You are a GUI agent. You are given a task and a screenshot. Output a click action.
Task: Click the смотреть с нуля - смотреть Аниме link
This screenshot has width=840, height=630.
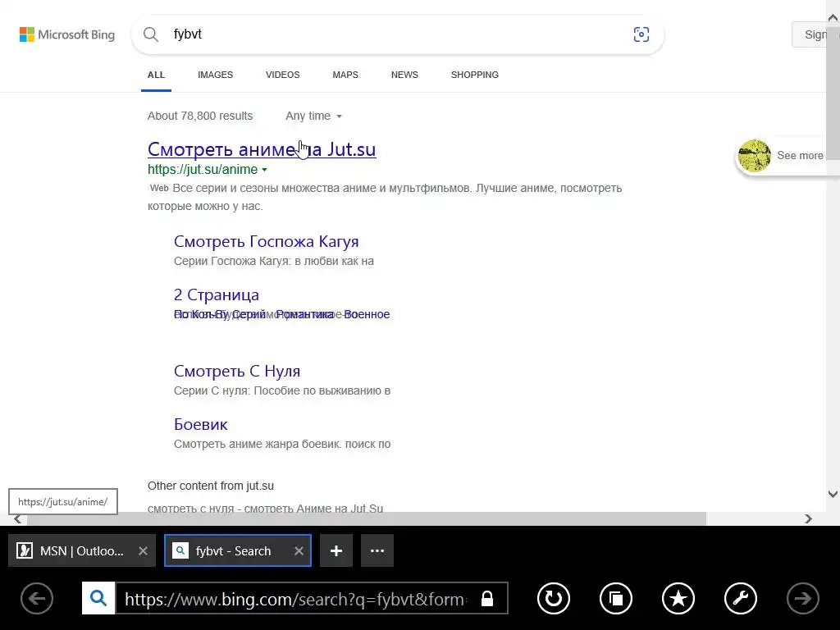coord(265,508)
